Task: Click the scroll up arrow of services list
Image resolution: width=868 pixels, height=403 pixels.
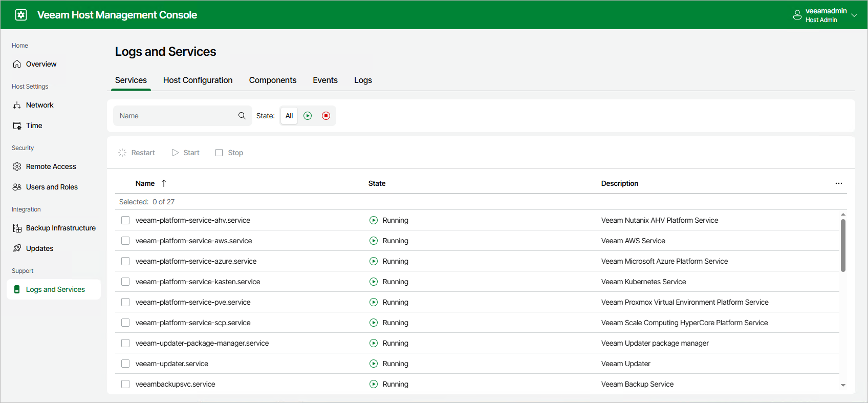Action: click(843, 214)
